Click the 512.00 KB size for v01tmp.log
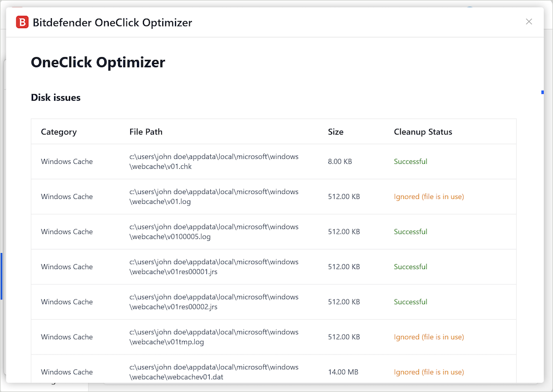This screenshot has width=553, height=392. [344, 337]
